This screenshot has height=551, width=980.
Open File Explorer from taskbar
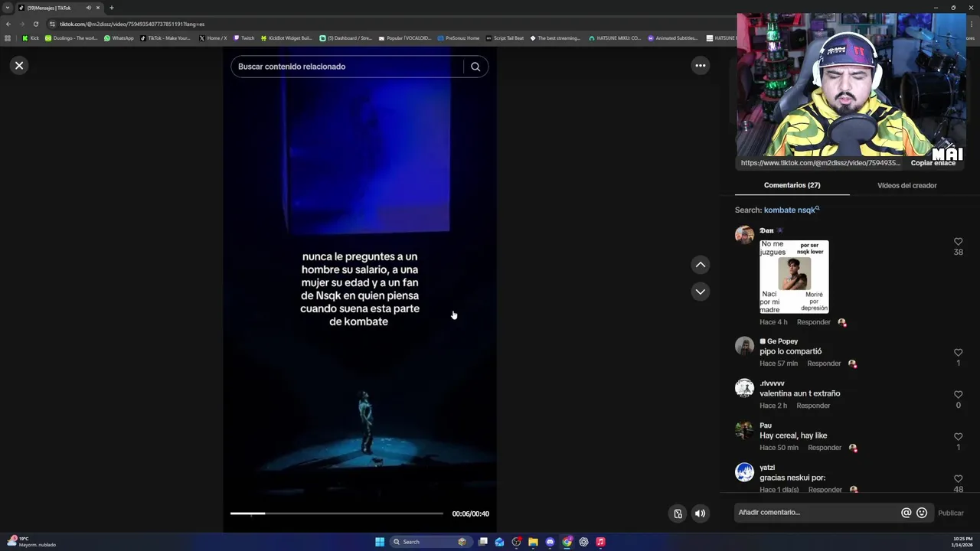[533, 542]
